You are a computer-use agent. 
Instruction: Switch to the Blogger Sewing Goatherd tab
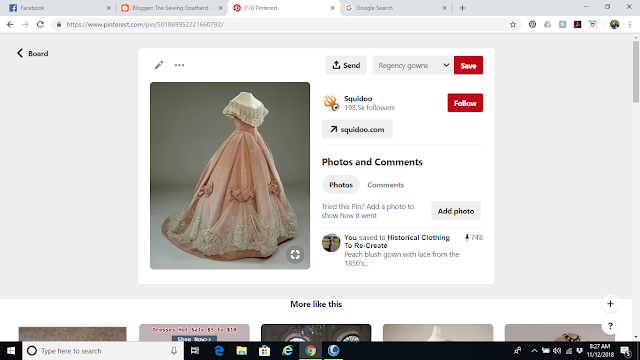[x=171, y=8]
